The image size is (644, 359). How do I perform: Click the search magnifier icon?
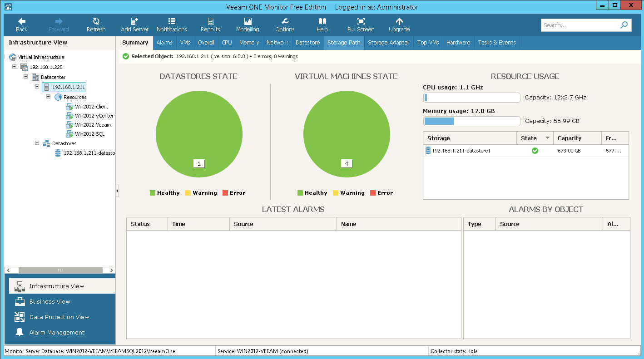(x=624, y=25)
